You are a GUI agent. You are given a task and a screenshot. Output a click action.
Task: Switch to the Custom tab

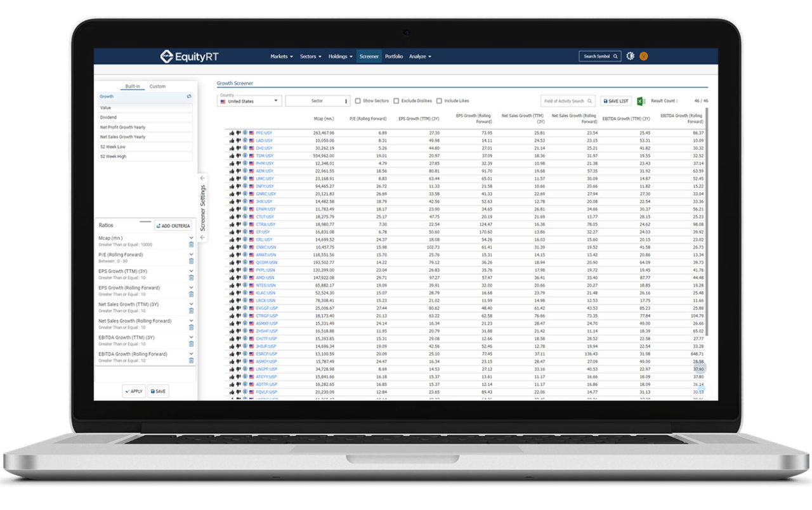157,86
